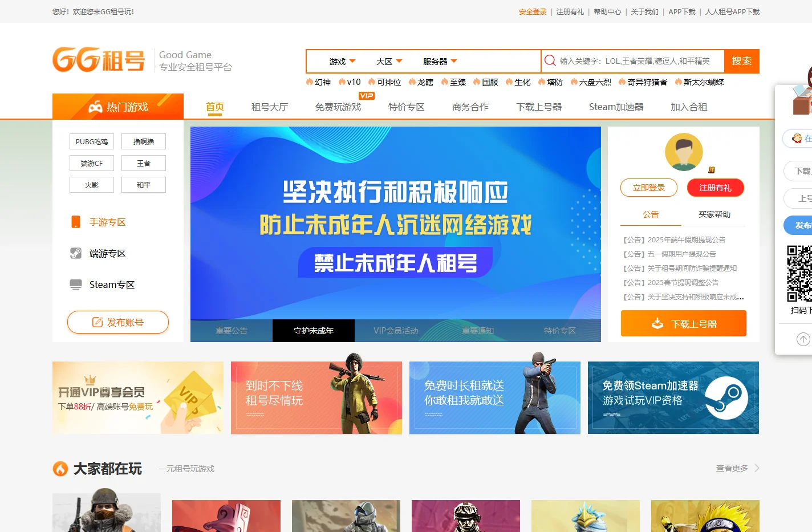Viewport: 812px width, 532px height.
Task: Click the gamepad icon in 热门游戏
Action: [x=95, y=107]
